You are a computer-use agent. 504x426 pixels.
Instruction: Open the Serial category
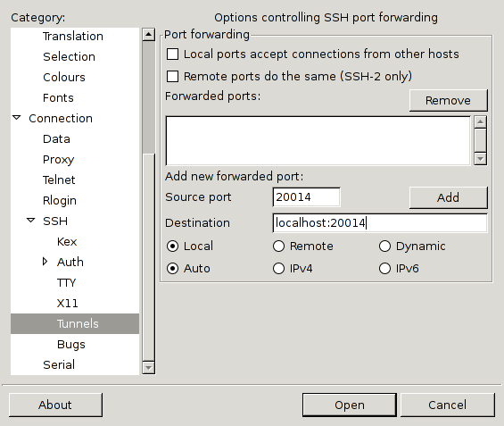point(59,365)
